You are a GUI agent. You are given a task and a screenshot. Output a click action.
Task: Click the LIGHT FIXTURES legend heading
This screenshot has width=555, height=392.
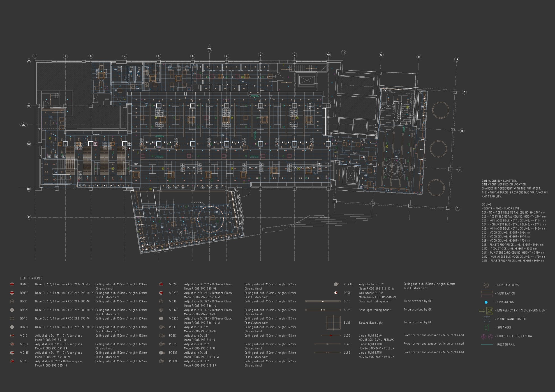31,278
